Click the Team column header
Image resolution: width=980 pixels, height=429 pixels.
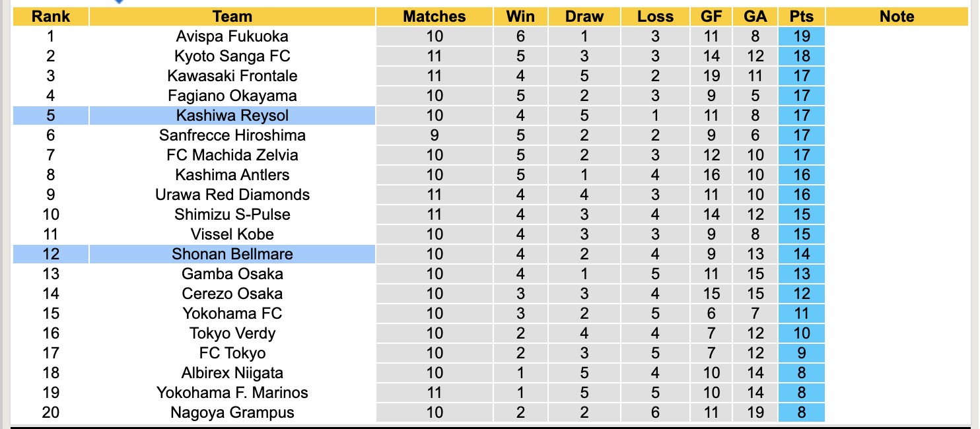coord(232,16)
